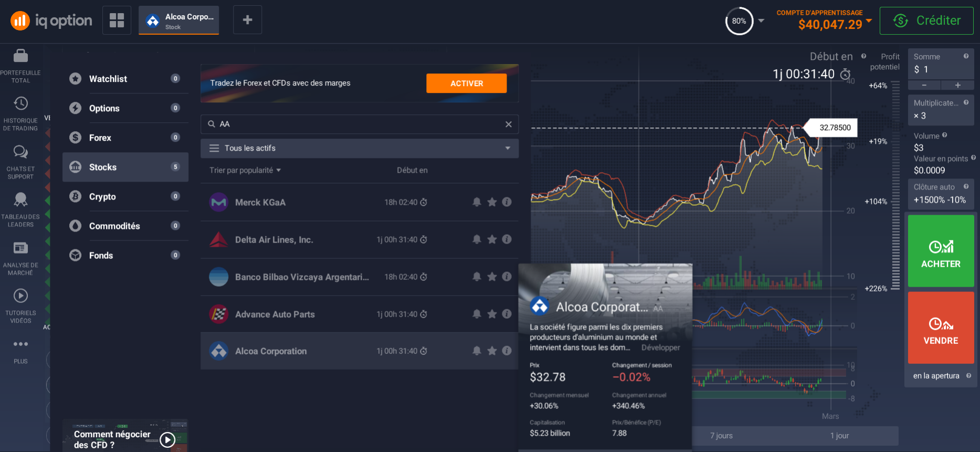This screenshot has height=452, width=980.
Task: Open Chats et Support
Action: click(20, 162)
